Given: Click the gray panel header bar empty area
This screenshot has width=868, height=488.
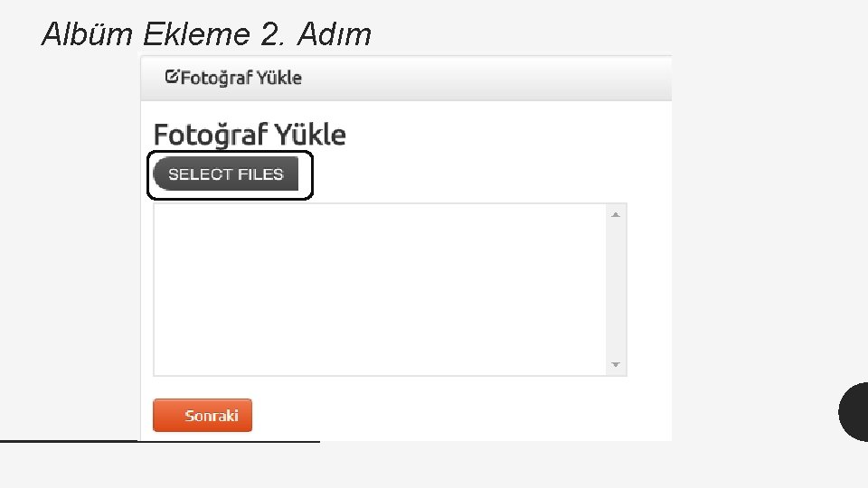Looking at the screenshot, I should [x=488, y=78].
